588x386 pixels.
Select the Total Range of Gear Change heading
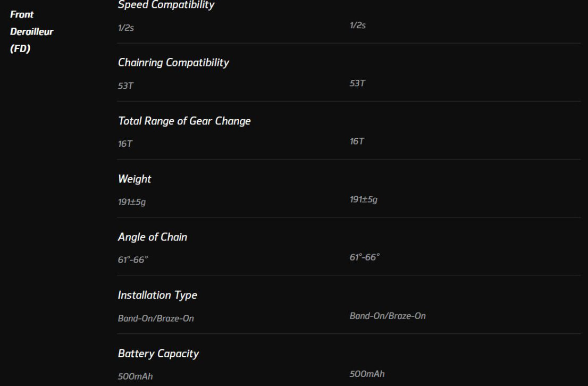(184, 121)
